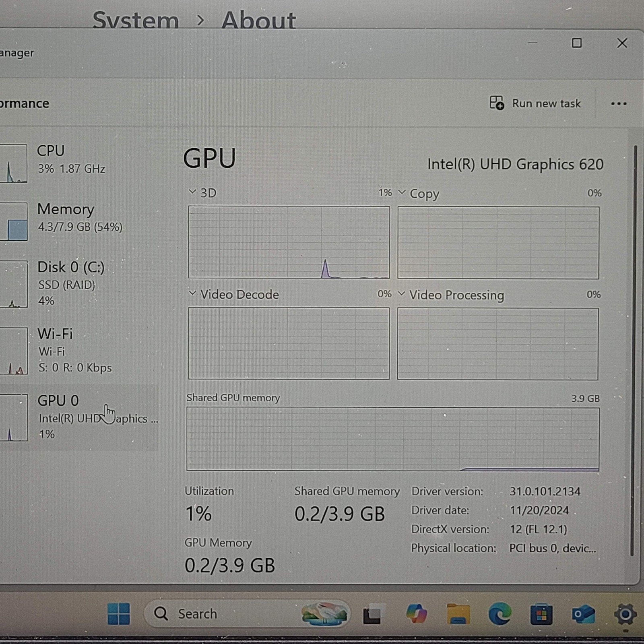Open Microsoft Store from the taskbar

541,615
